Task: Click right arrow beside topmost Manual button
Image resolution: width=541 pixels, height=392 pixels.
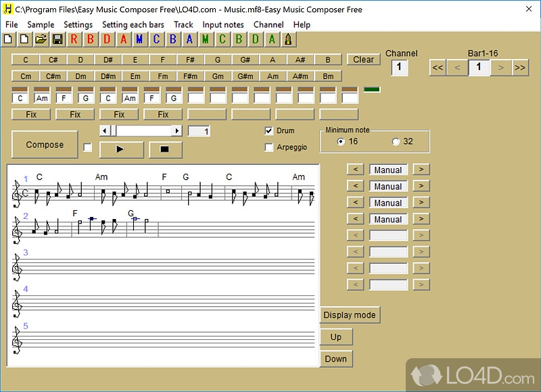Action: [x=421, y=170]
